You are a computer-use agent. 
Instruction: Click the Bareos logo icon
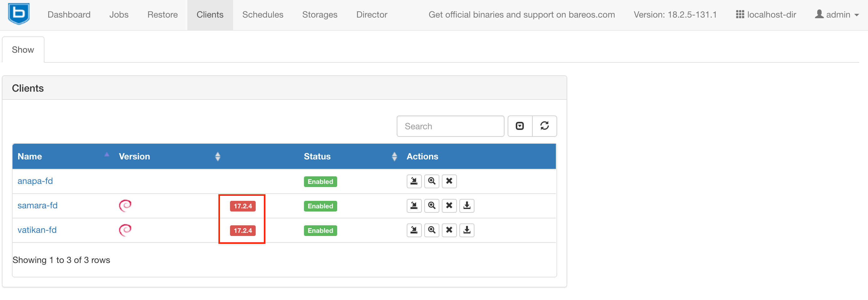coord(19,14)
